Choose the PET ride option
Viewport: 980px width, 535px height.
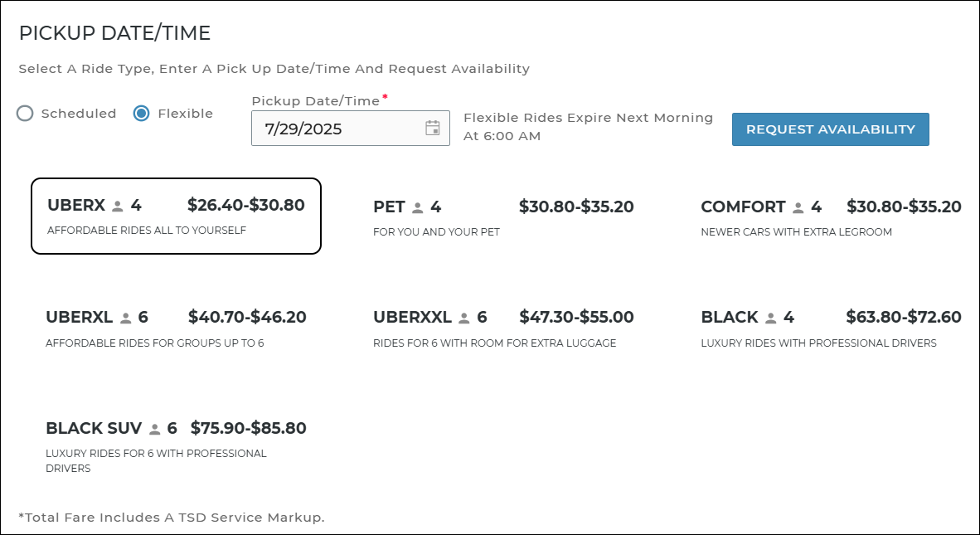(502, 217)
